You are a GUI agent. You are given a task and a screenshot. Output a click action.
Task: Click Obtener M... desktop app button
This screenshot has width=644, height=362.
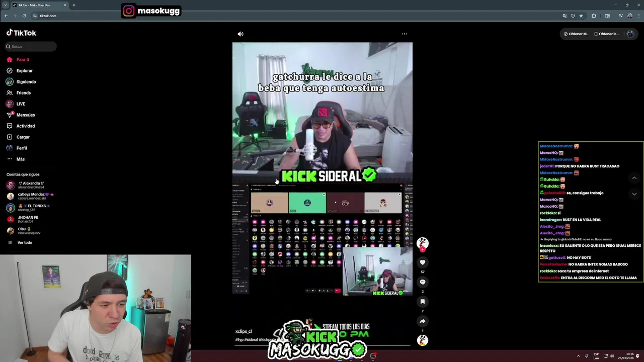click(576, 34)
